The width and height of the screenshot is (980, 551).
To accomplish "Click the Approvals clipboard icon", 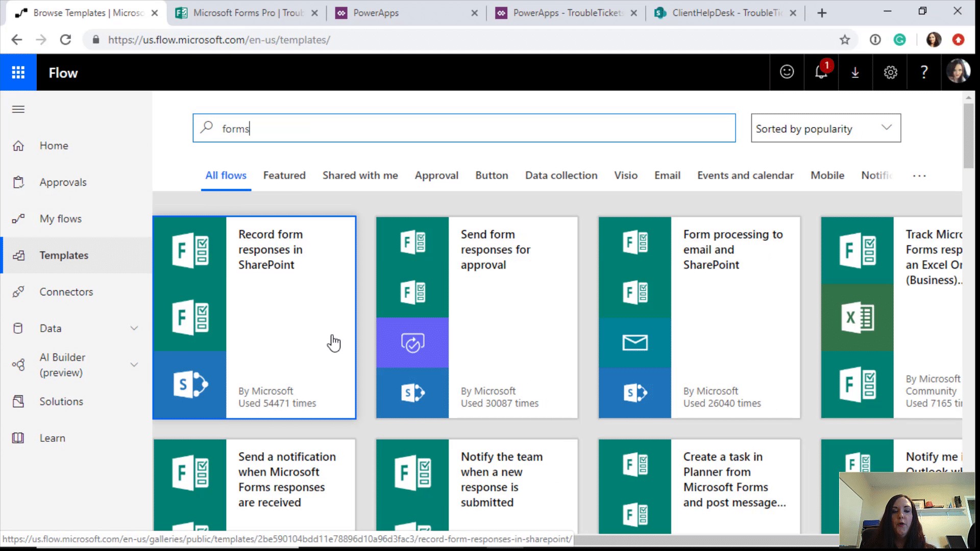I will point(18,182).
